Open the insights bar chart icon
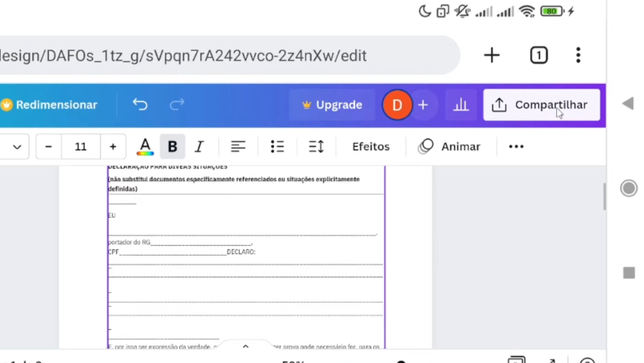Screen dimensions: 644x363 461,105
